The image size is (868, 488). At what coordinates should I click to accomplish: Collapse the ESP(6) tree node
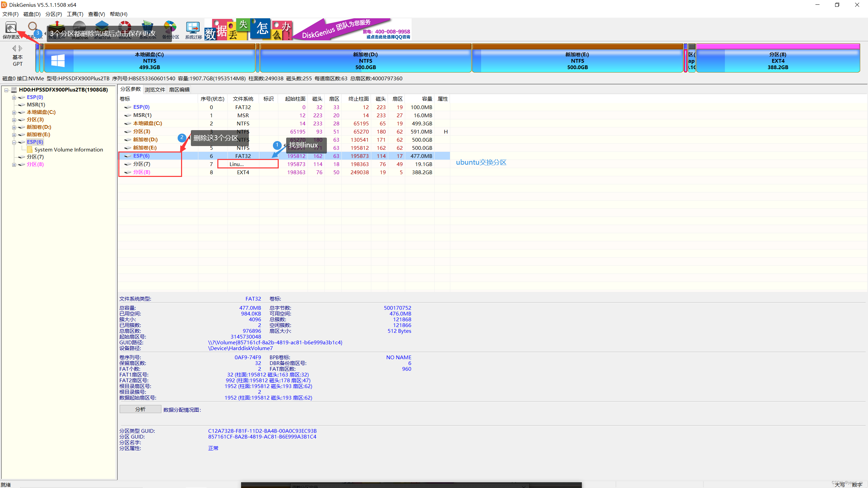pyautogui.click(x=14, y=142)
